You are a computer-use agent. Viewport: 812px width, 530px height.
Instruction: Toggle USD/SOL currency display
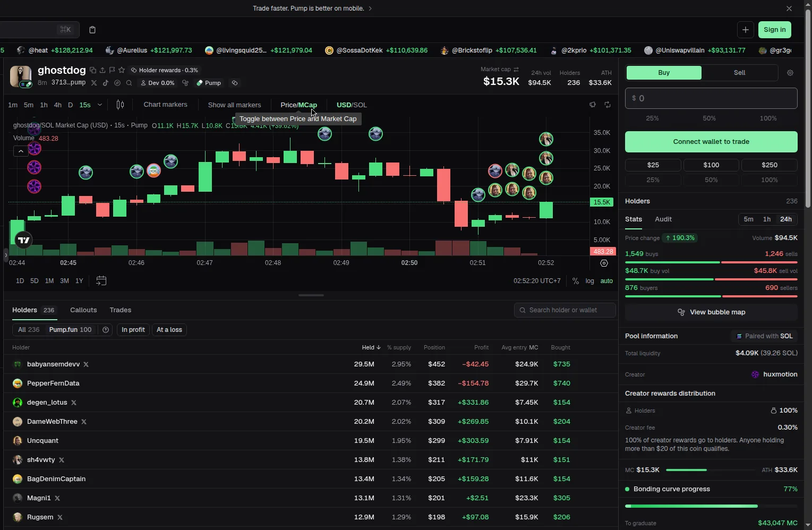[352, 105]
